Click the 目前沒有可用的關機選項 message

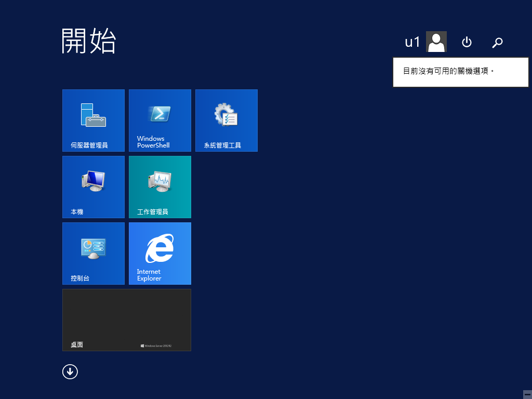tap(448, 71)
